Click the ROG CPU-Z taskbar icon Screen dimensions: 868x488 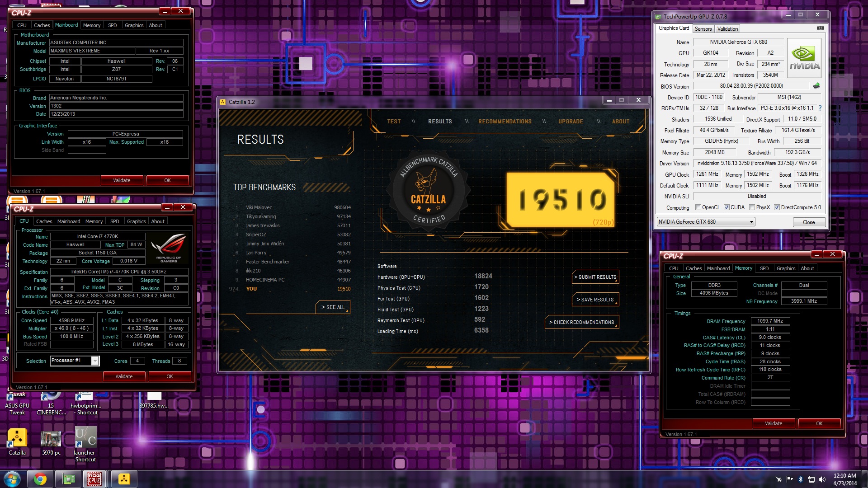94,479
